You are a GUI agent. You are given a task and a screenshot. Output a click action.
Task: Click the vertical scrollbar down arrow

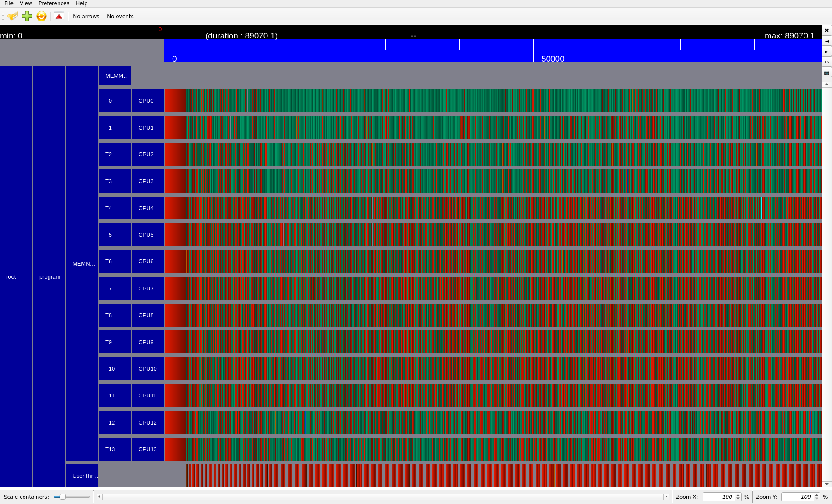[826, 484]
